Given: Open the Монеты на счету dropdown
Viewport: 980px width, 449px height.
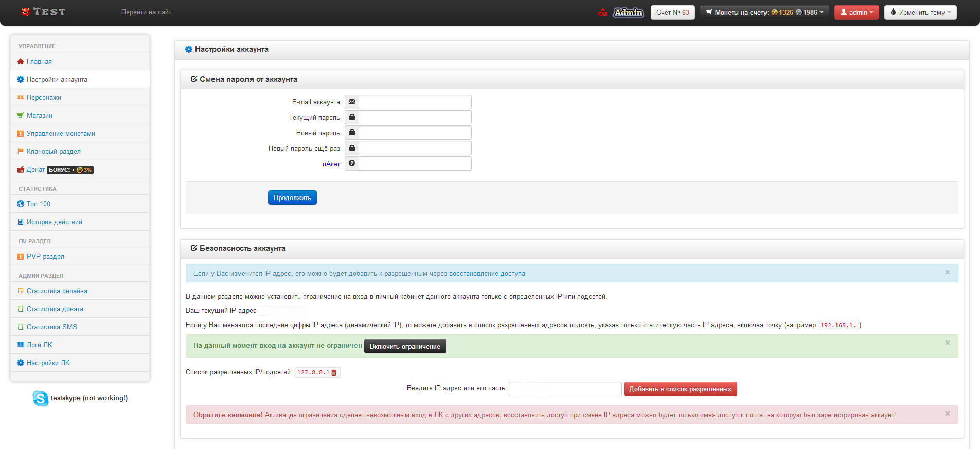Looking at the screenshot, I should pos(764,12).
